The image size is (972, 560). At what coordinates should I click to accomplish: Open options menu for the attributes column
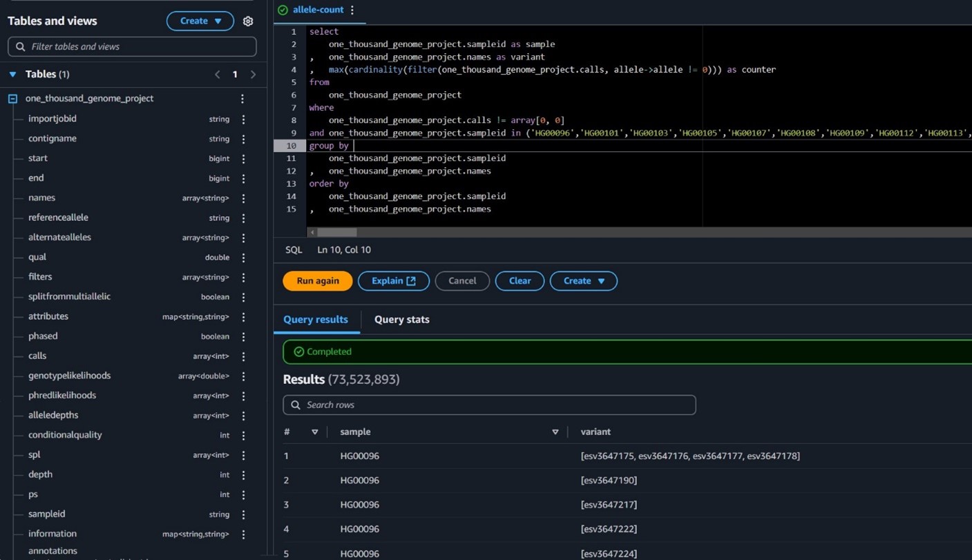tap(243, 316)
